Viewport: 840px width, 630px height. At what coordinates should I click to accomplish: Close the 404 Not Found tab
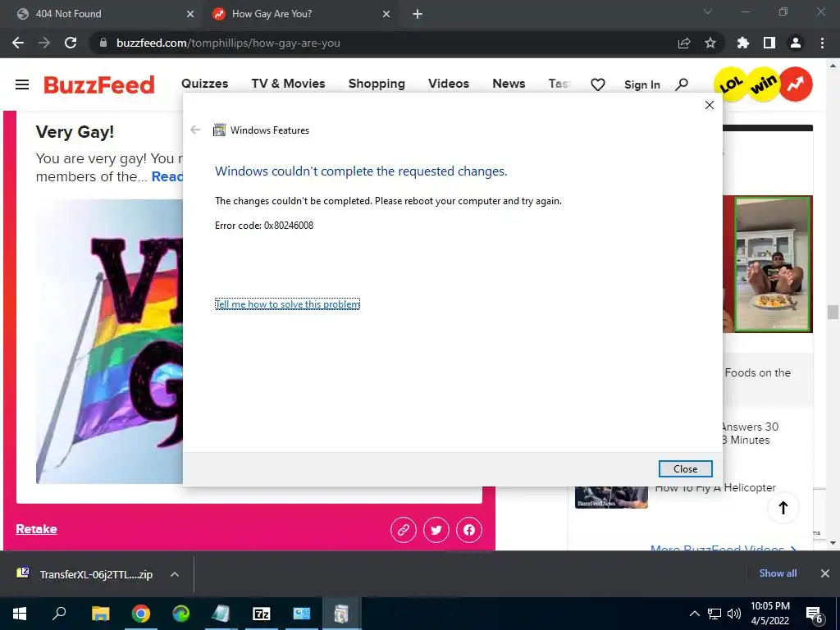(x=189, y=14)
